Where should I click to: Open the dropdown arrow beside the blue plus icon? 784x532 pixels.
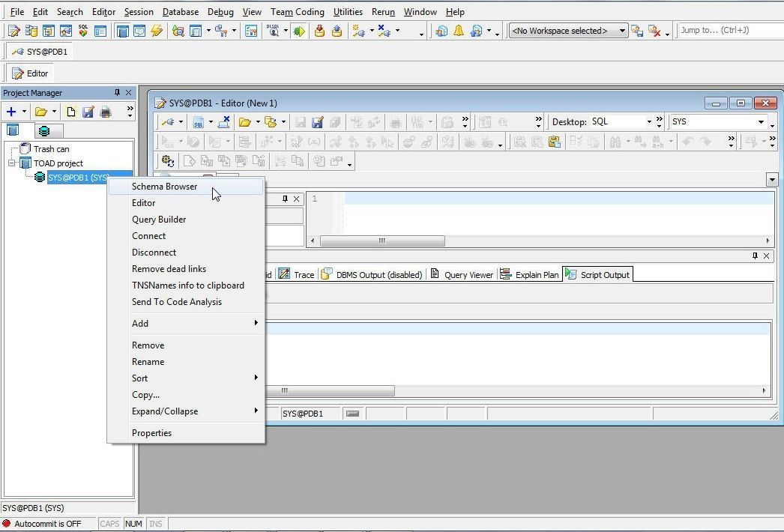[24, 112]
